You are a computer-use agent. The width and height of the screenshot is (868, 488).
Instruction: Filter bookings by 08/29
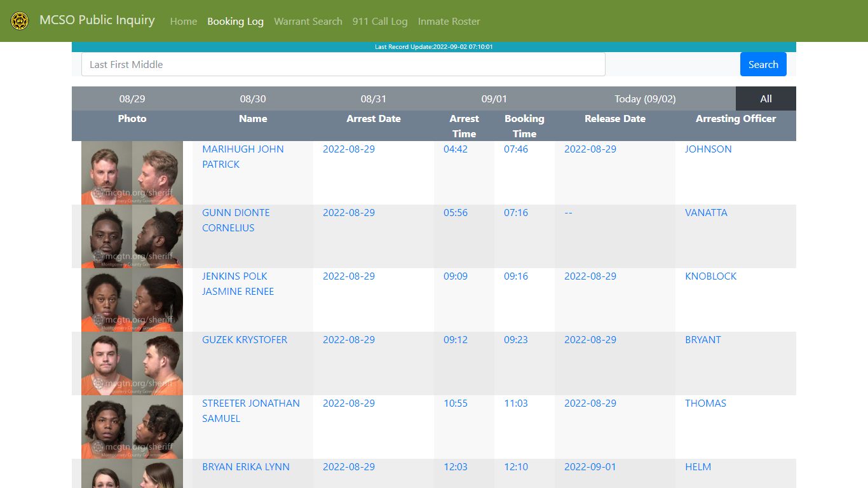(132, 98)
